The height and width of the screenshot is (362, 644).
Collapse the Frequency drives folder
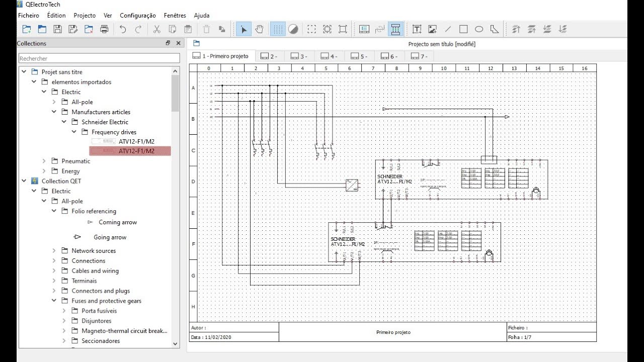coord(74,132)
